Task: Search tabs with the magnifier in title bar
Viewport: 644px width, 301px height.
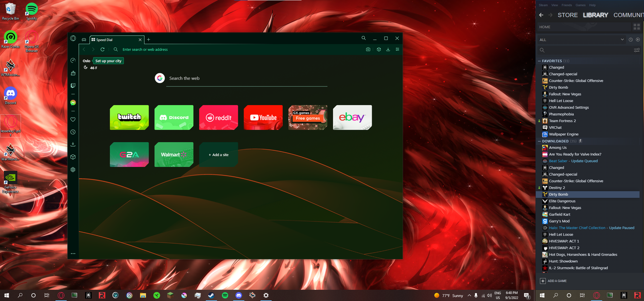Action: pyautogui.click(x=364, y=38)
